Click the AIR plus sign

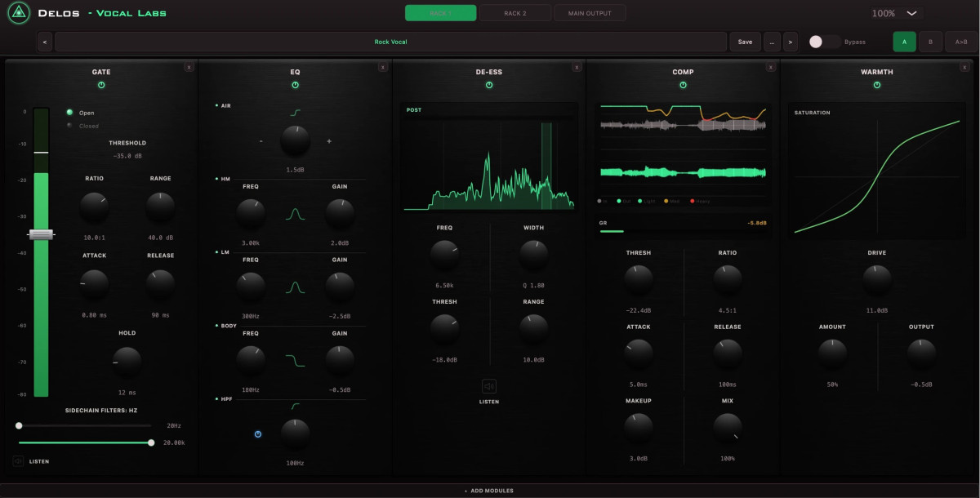point(329,141)
